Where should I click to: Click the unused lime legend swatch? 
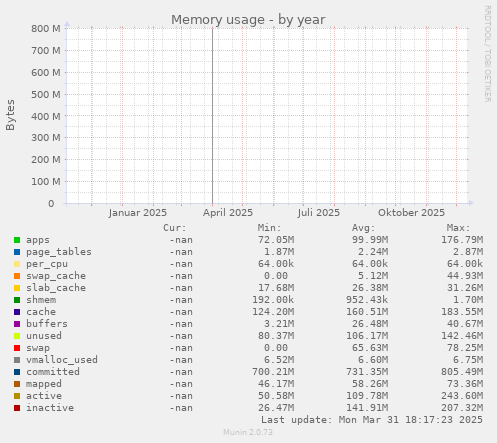pos(17,336)
